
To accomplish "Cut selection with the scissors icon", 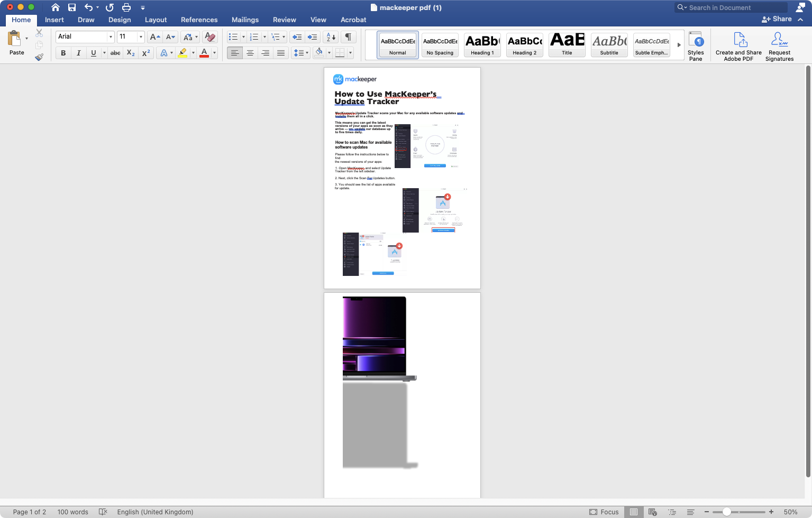I will pos(39,33).
